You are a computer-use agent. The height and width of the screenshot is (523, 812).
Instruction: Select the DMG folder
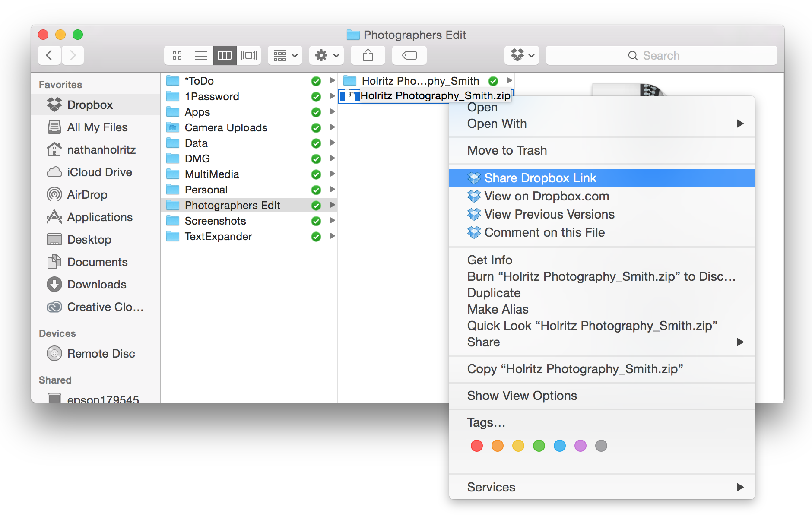click(249, 158)
